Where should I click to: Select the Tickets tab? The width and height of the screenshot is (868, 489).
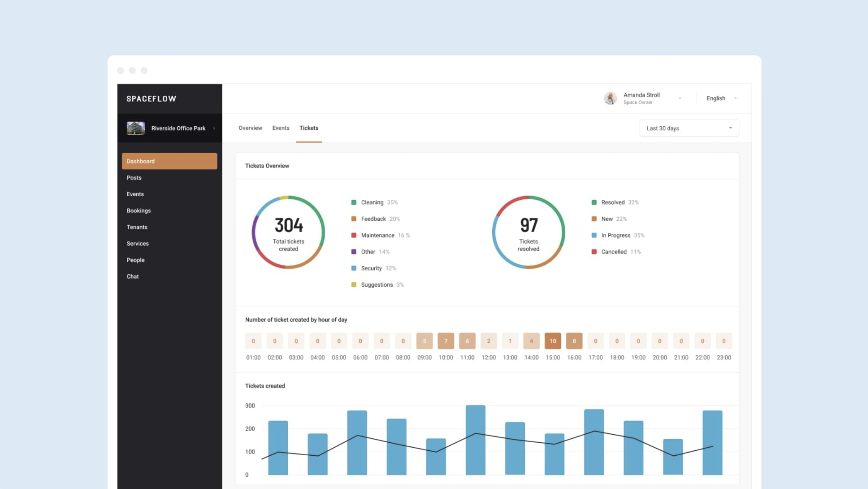pos(309,128)
